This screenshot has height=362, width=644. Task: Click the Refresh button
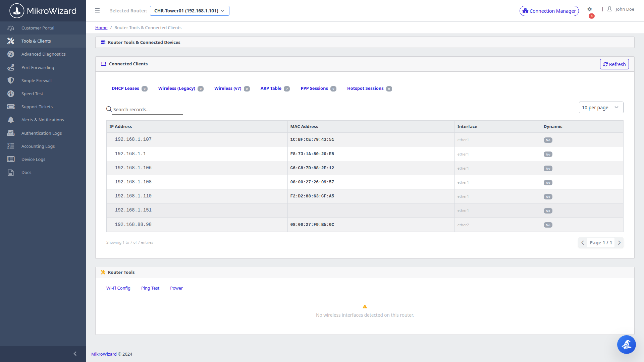coord(614,64)
